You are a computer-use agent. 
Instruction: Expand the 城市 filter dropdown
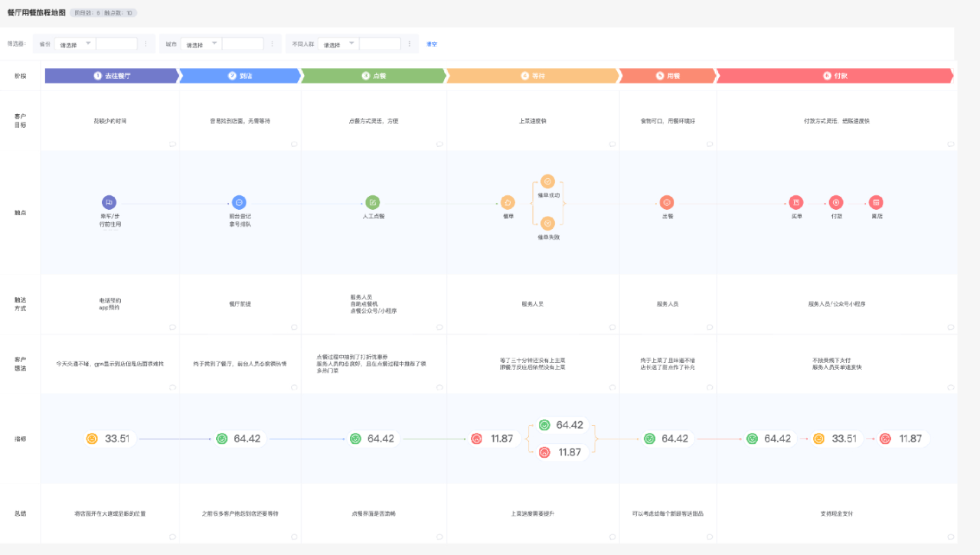pos(201,44)
